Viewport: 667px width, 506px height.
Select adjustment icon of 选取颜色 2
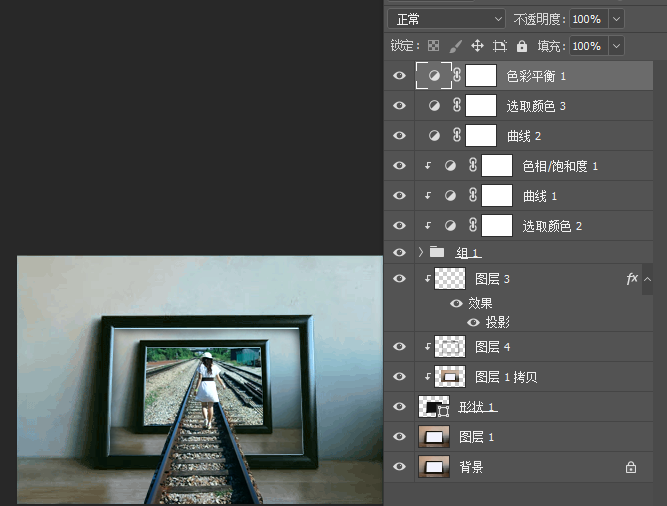(x=450, y=225)
